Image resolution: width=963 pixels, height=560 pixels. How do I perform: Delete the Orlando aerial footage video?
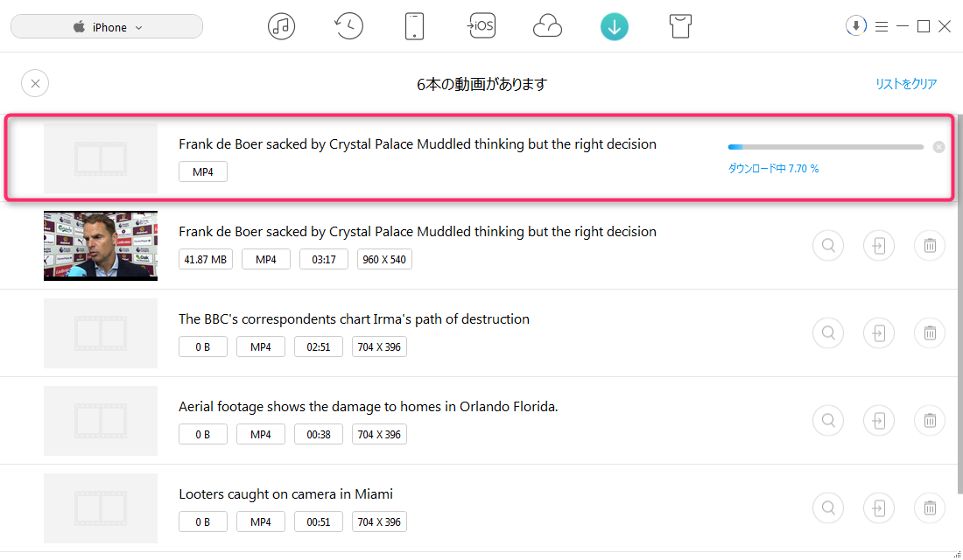coord(930,421)
